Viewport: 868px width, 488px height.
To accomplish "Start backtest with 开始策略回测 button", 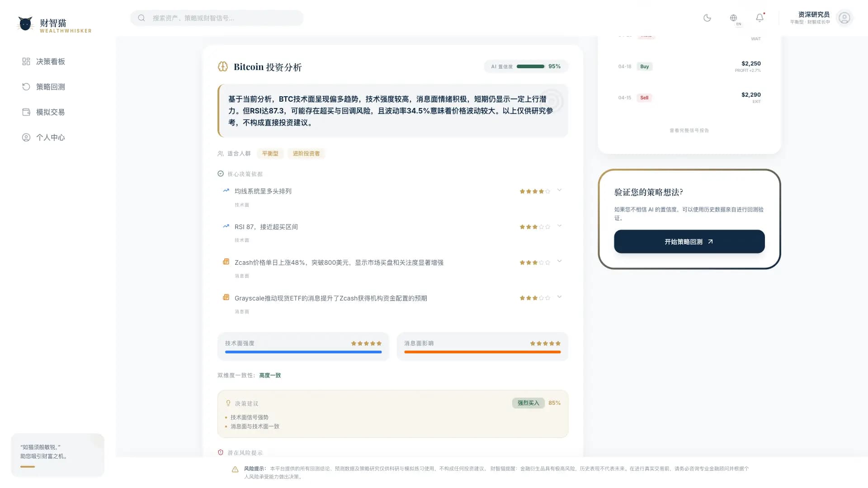I will (x=689, y=242).
